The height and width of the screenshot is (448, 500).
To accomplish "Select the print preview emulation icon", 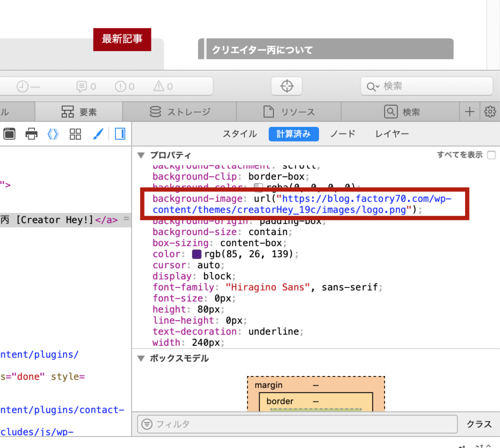I will click(30, 134).
